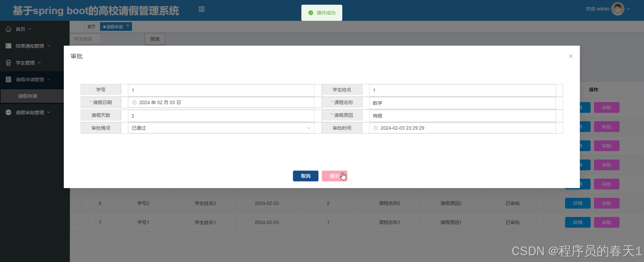
Task: Click the 学生姓名2 table cell
Action: pyautogui.click(x=205, y=203)
